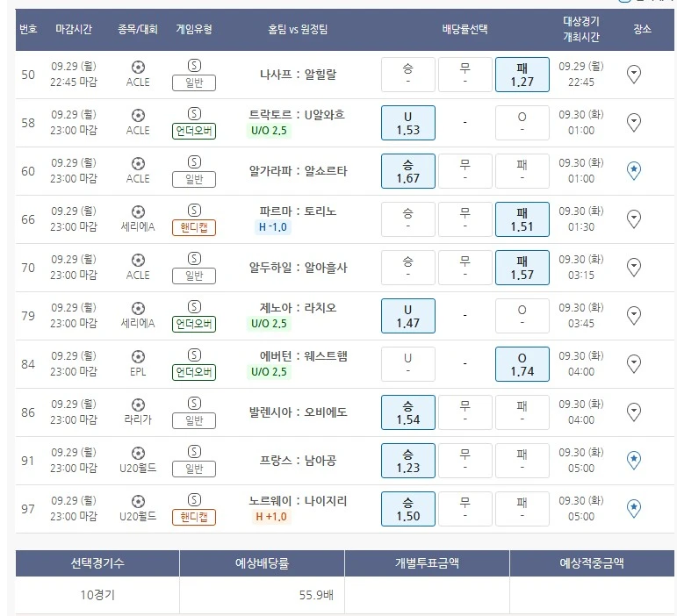
Task: Click 핸디캡 badge in 파르마 vs 토리노 row
Action: [x=194, y=227]
